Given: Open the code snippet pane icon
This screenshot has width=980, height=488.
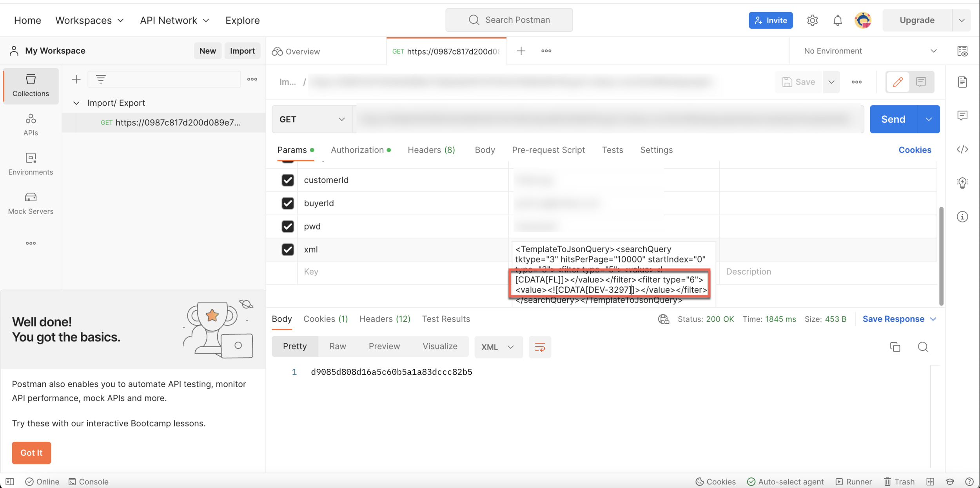Looking at the screenshot, I should point(962,149).
